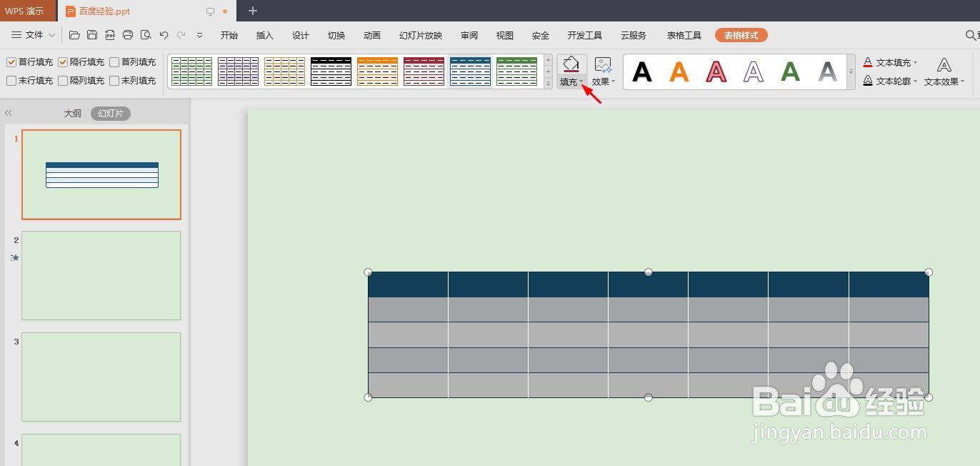
Task: Uncheck 首行填充 checkbox
Action: coord(11,62)
